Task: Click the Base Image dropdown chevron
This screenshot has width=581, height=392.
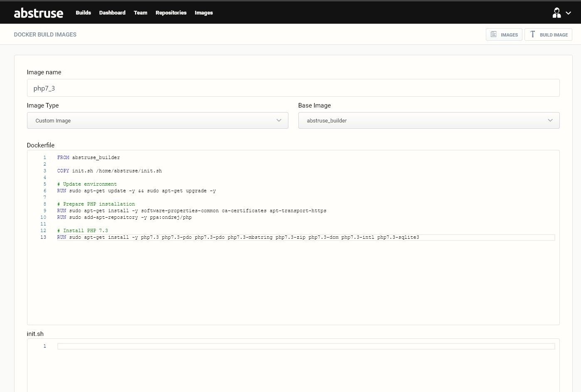Action: coord(550,120)
